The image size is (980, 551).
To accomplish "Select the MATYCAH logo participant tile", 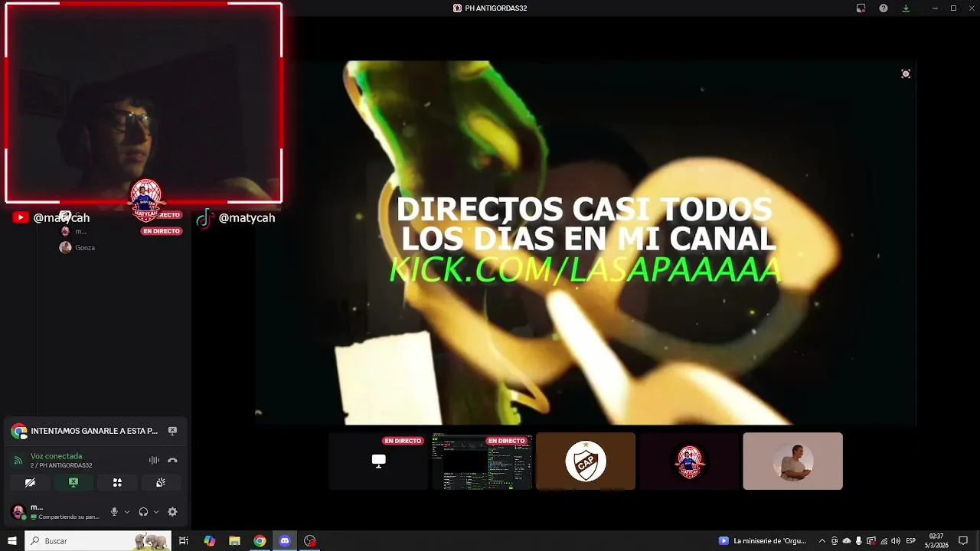I will 689,461.
